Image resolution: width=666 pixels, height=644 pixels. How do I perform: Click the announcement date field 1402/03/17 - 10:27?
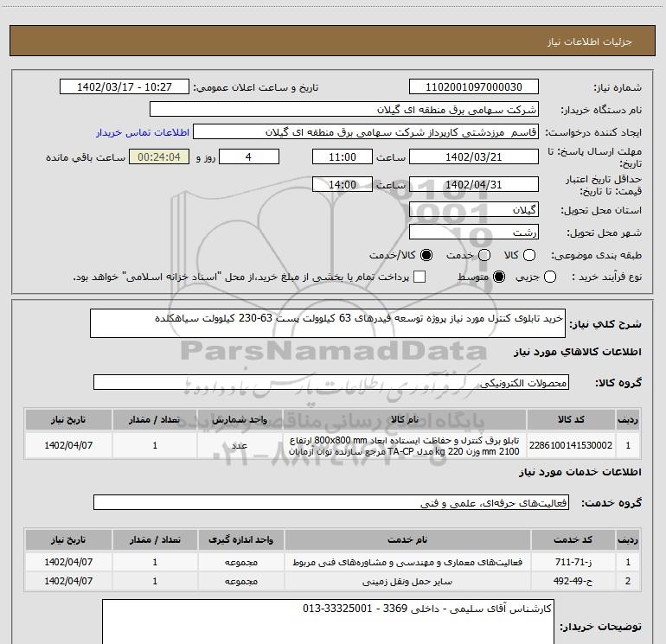(x=124, y=87)
